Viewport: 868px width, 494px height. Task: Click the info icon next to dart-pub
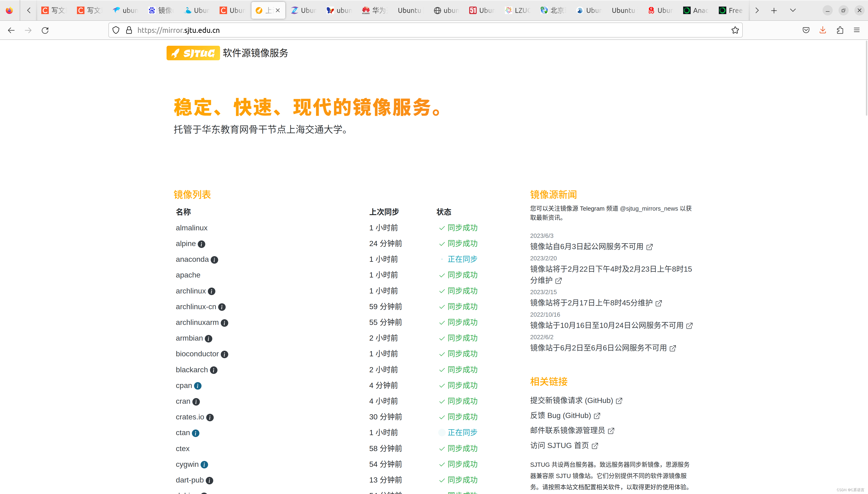[x=209, y=480]
